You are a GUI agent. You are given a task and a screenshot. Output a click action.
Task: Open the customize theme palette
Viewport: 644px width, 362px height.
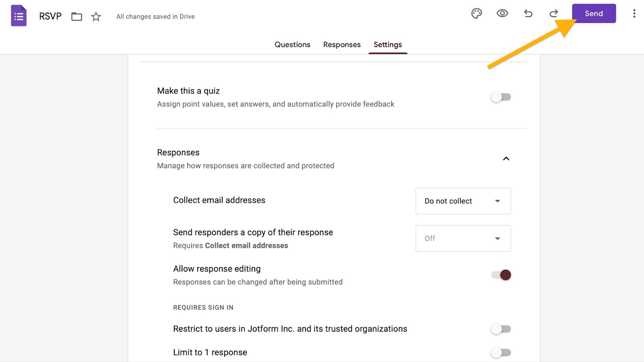[x=477, y=14]
